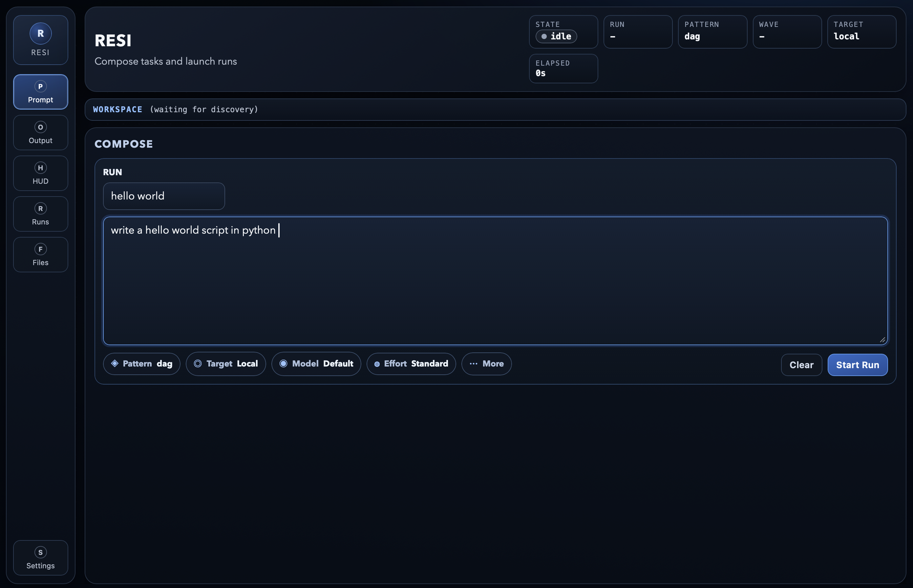Clear the compose form

click(x=801, y=365)
